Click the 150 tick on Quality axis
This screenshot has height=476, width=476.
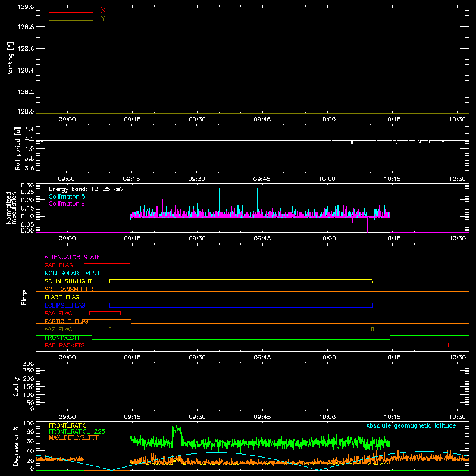pyautogui.click(x=28, y=387)
